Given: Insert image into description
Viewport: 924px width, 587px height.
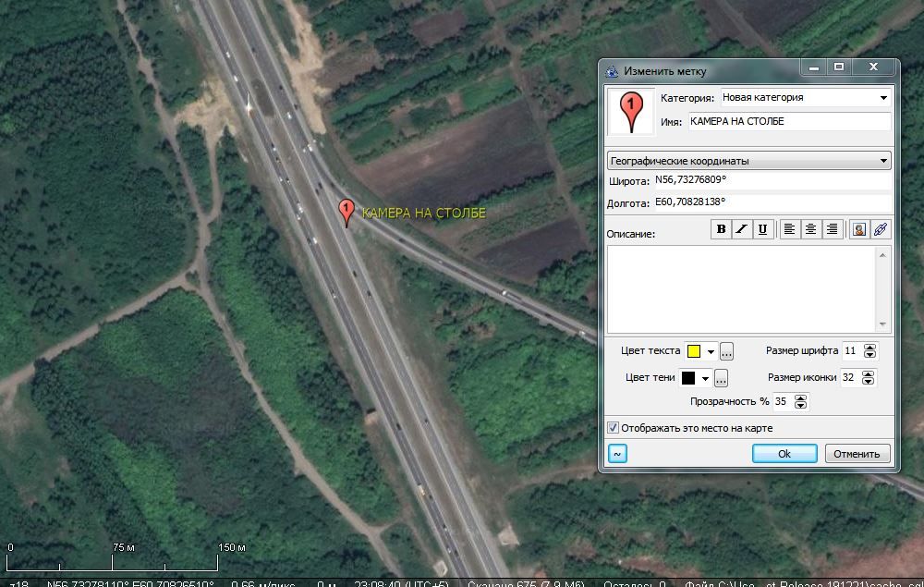Looking at the screenshot, I should pyautogui.click(x=859, y=230).
